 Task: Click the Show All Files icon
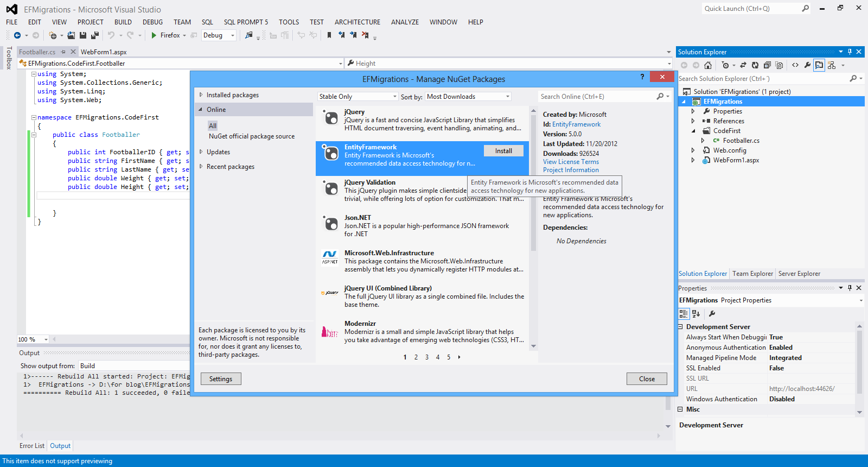pyautogui.click(x=780, y=65)
